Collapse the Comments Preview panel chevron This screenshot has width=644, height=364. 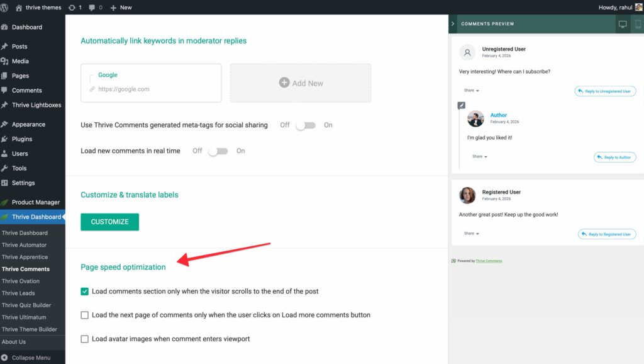(x=453, y=24)
